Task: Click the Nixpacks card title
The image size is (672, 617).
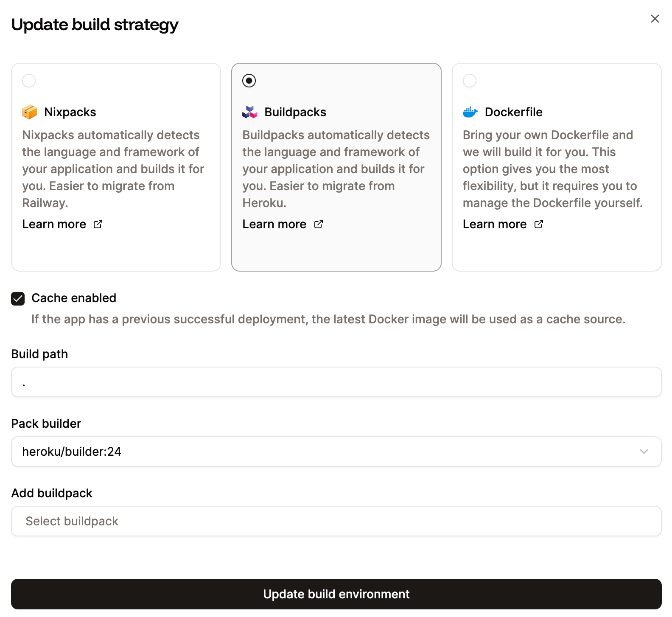Action: tap(70, 112)
